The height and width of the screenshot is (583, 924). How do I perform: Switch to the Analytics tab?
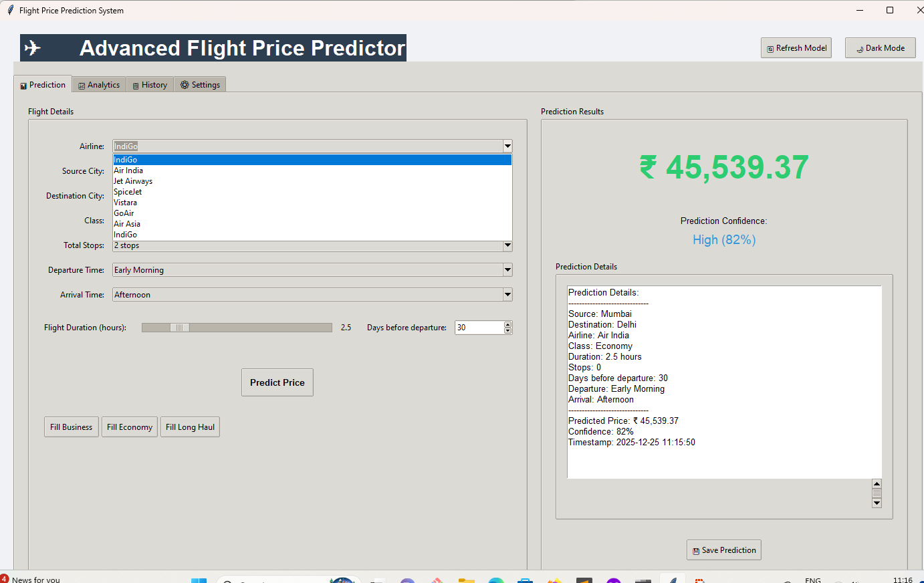(x=99, y=85)
